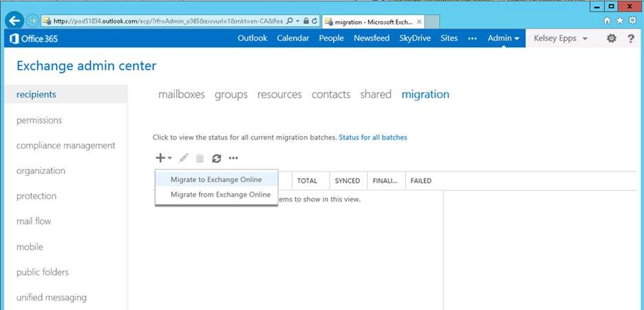
Task: Click the Delete trash icon
Action: click(x=200, y=158)
